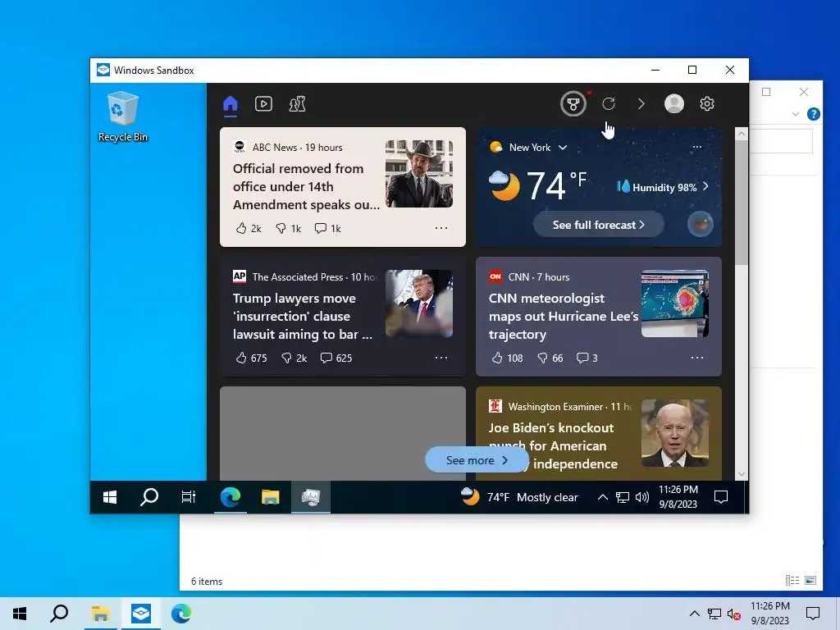840x630 pixels.
Task: Click the 74 °F temperature reading
Action: [x=556, y=185]
